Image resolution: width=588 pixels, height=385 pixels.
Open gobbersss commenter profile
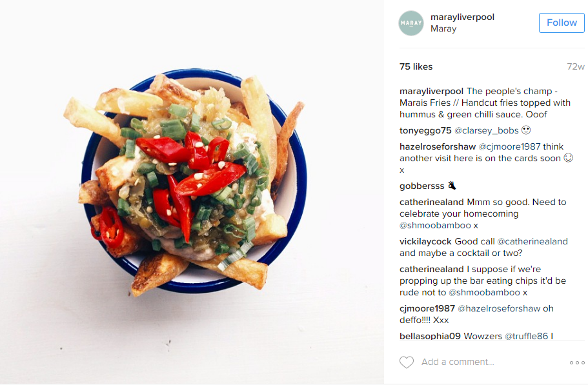pyautogui.click(x=421, y=186)
